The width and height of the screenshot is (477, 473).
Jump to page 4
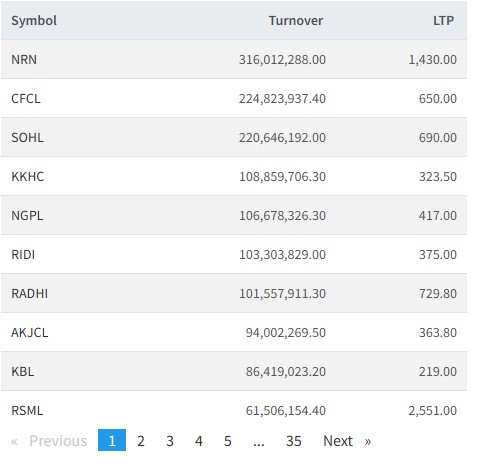point(199,441)
